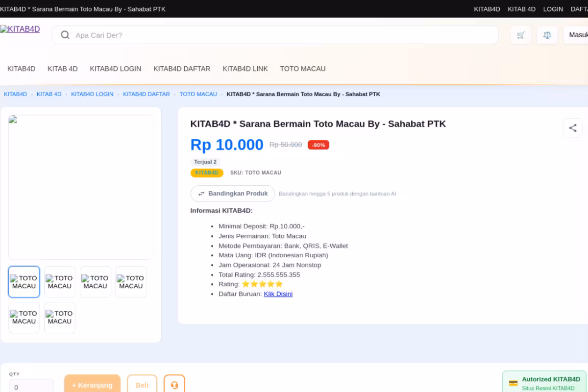The width and height of the screenshot is (588, 392).
Task: Click KITAB4D LOGIN breadcrumb link
Action: 92,94
